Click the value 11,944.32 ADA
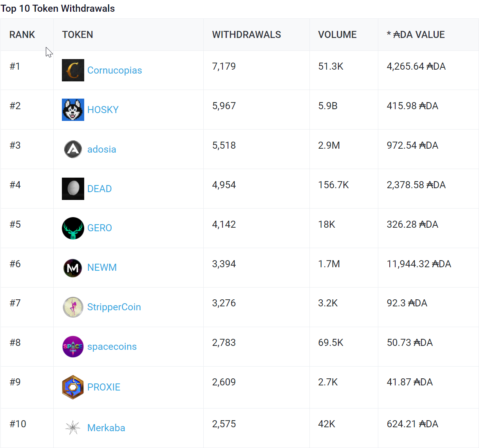The image size is (479, 448). tap(419, 264)
